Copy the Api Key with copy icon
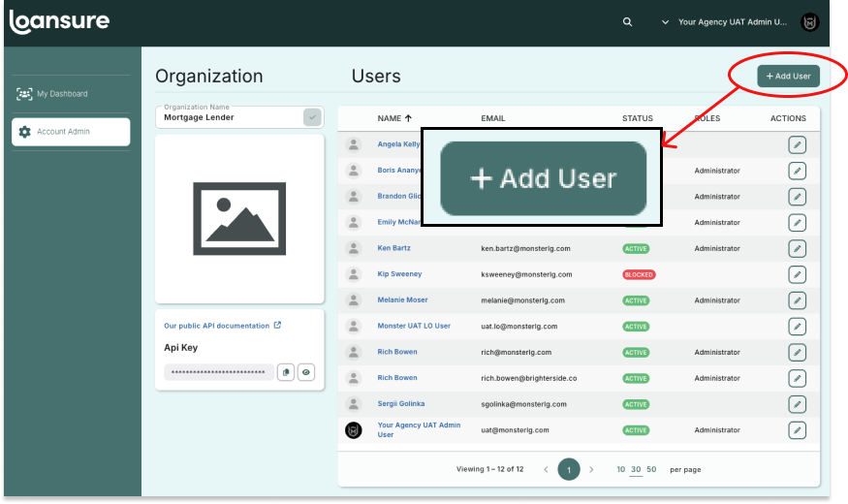The height and width of the screenshot is (504, 848). tap(286, 371)
